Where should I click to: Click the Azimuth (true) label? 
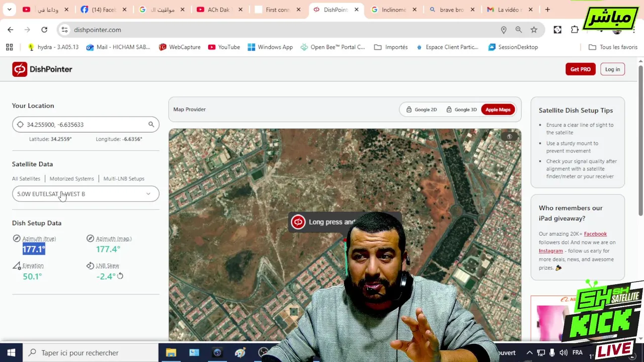click(39, 239)
